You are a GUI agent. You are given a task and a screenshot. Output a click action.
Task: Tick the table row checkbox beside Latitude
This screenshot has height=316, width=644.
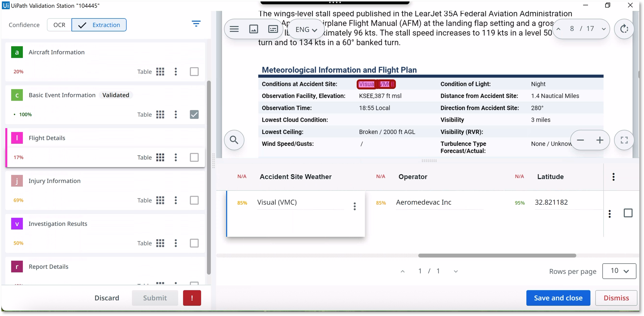[628, 213]
